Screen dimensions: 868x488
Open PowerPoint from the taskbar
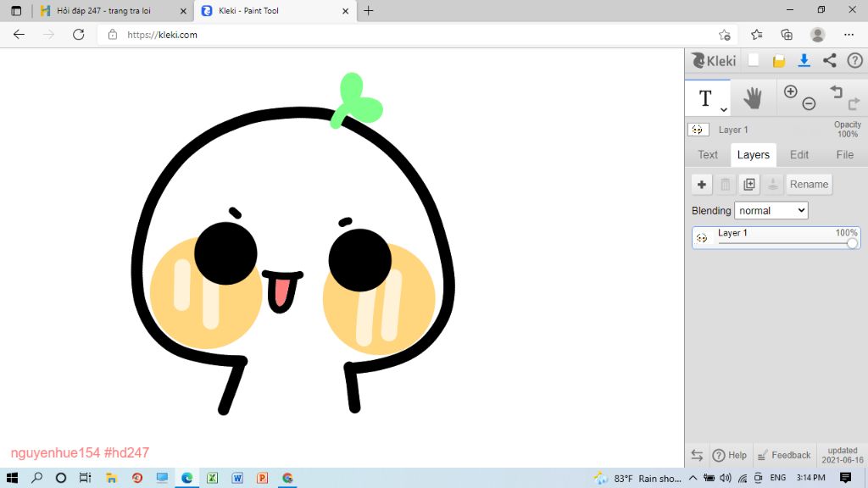click(263, 478)
